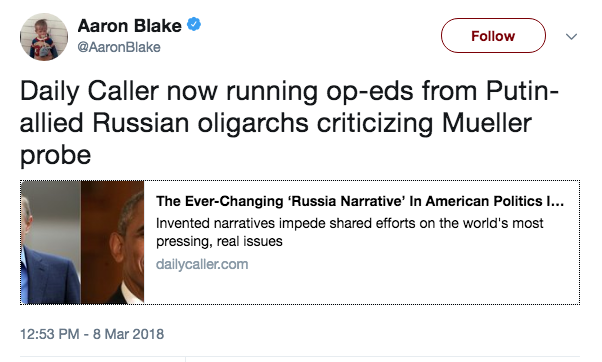The height and width of the screenshot is (362, 602).
Task: Click 'pressing, real issues' card description line
Action: pos(219,241)
